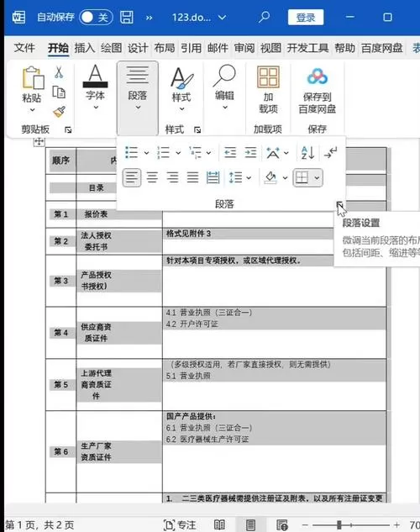Select distributed alignment icon
Screen dimensions: 420x532
213,177
